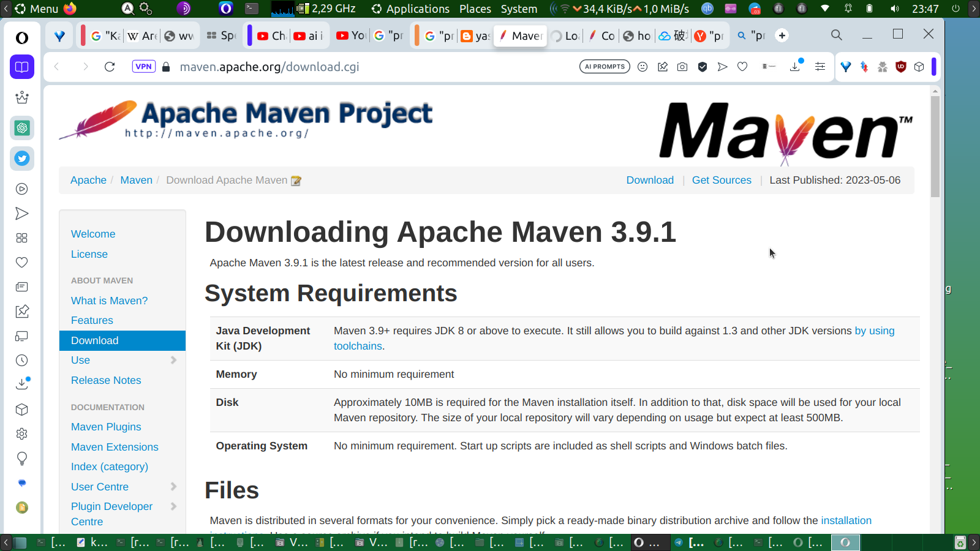
Task: Click the Apache Maven Project feather logo
Action: pyautogui.click(x=246, y=120)
